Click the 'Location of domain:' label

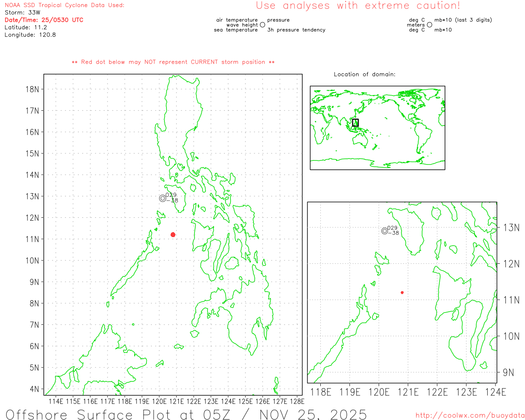[364, 74]
